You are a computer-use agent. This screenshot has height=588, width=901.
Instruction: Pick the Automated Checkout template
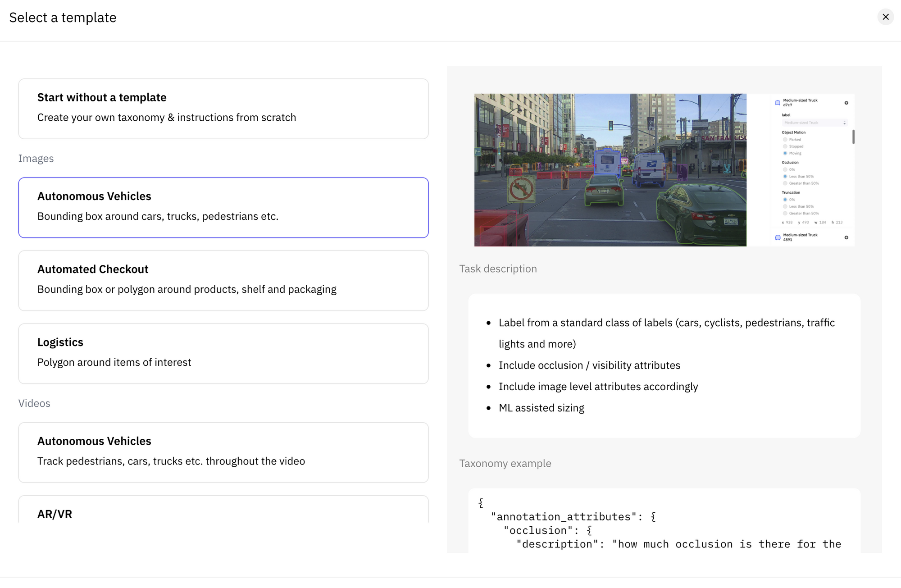223,280
